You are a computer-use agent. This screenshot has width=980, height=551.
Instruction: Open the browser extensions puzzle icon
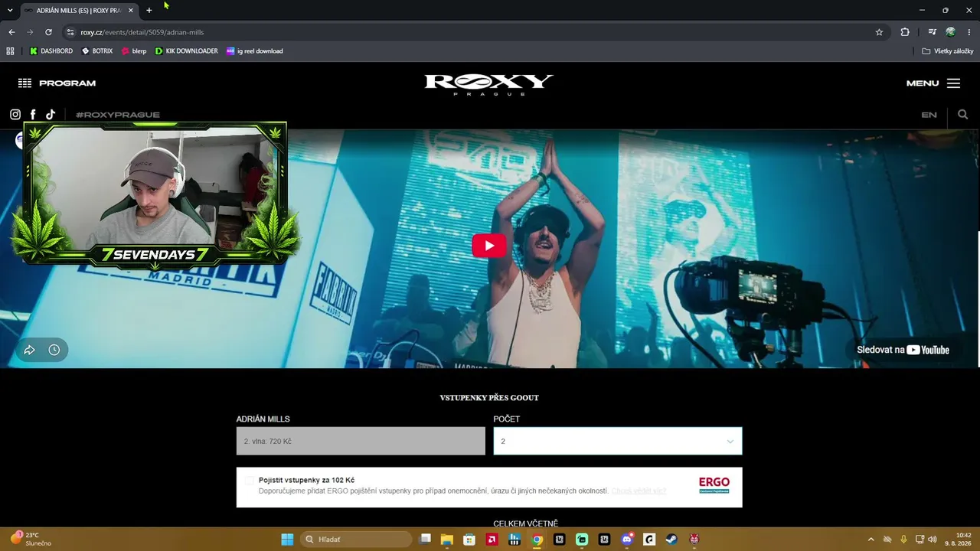point(905,32)
